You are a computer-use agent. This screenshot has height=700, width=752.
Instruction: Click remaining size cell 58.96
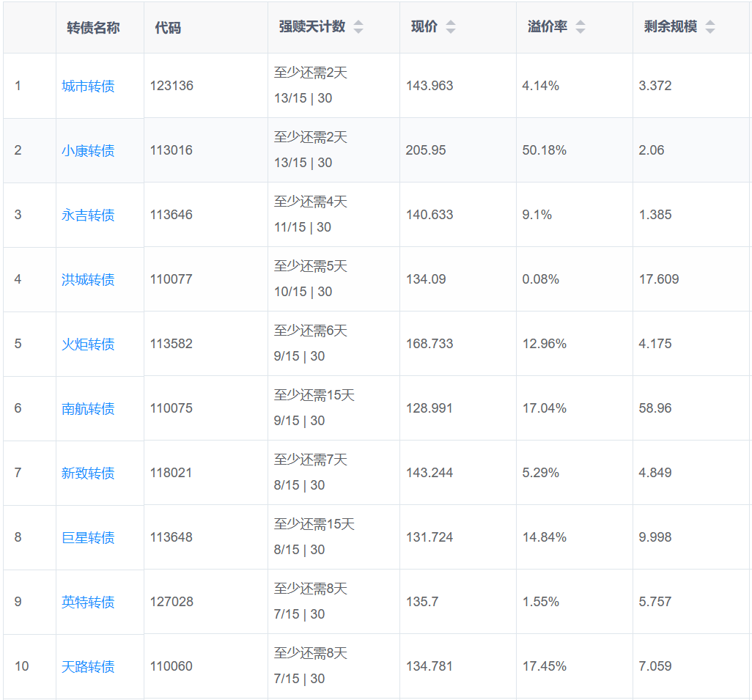(x=655, y=408)
